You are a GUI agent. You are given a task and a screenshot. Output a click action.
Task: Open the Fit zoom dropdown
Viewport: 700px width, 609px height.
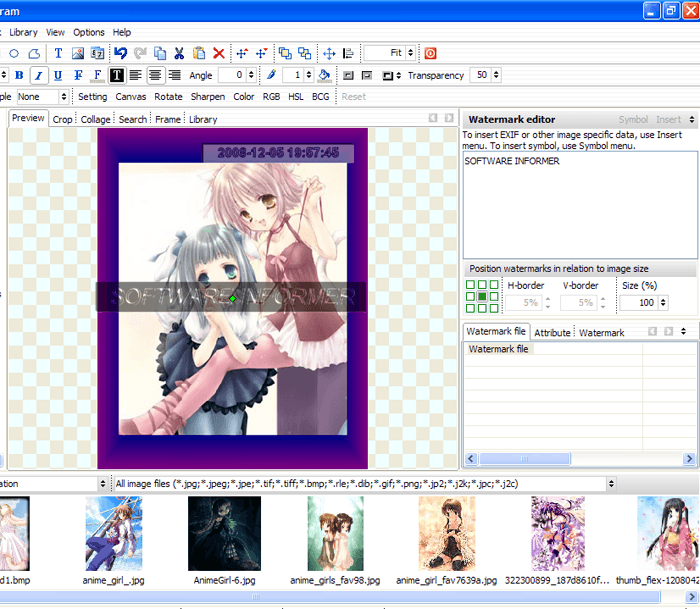(410, 54)
